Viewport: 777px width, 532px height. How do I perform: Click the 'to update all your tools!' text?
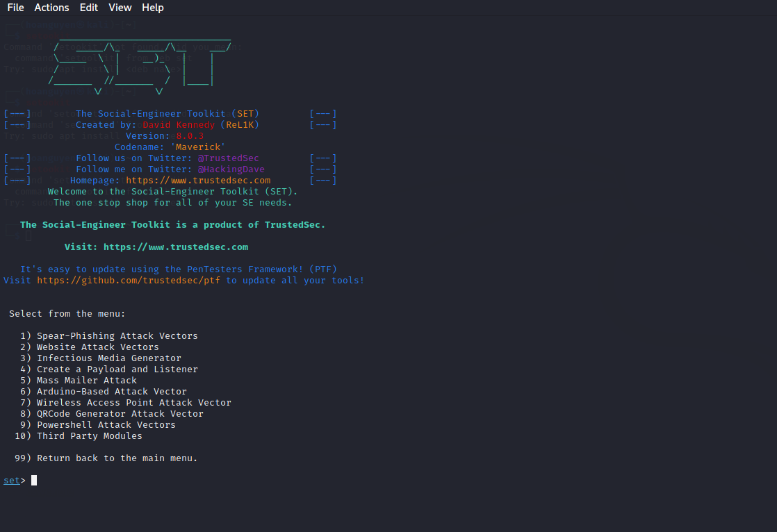[295, 281]
